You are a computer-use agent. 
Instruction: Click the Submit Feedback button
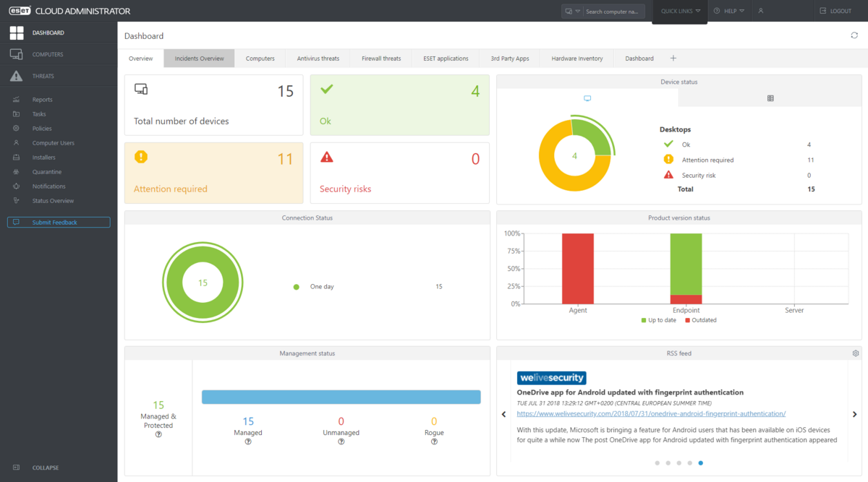point(59,223)
